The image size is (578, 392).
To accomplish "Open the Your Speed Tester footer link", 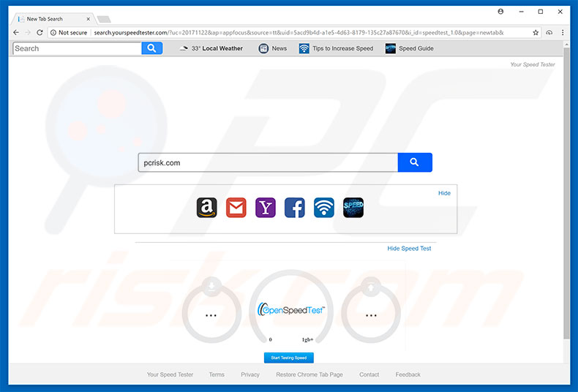I will 170,374.
